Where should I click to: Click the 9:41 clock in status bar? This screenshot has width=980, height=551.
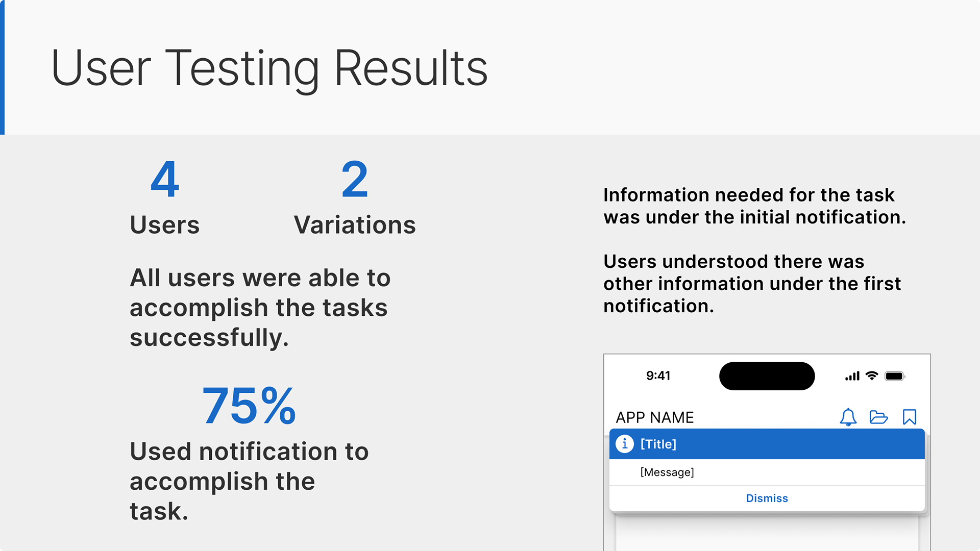(658, 376)
